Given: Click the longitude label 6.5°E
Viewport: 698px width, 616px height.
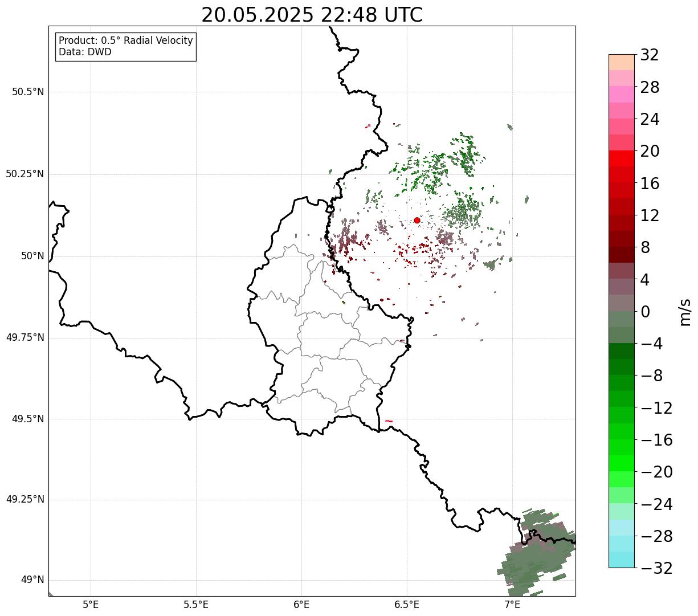Looking at the screenshot, I should pyautogui.click(x=407, y=604).
